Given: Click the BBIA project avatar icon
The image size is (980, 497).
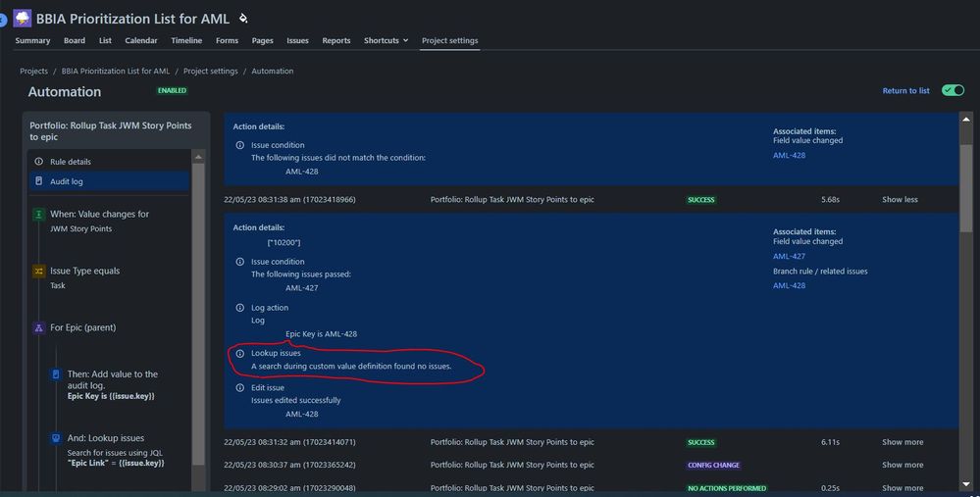Looking at the screenshot, I should [22, 18].
